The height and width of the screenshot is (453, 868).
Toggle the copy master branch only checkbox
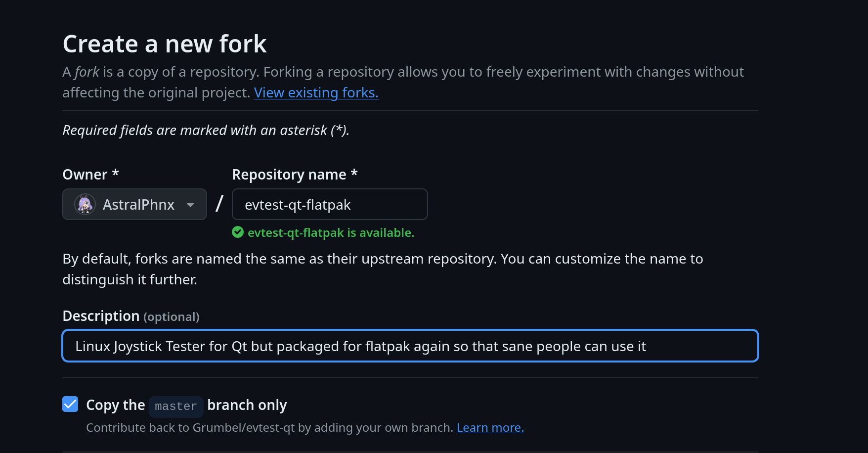70,404
